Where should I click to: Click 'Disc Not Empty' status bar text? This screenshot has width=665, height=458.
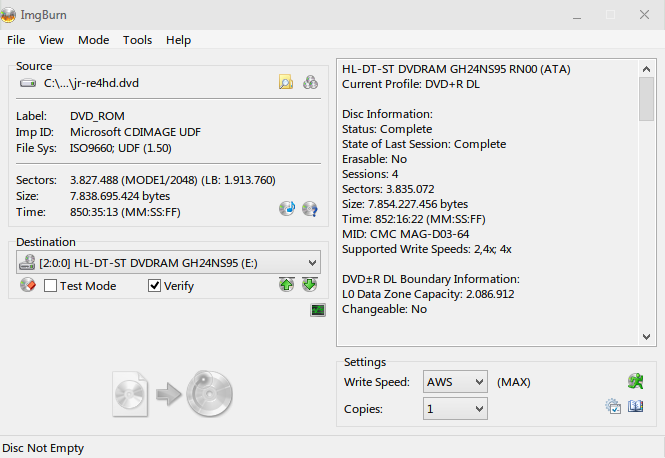click(43, 448)
